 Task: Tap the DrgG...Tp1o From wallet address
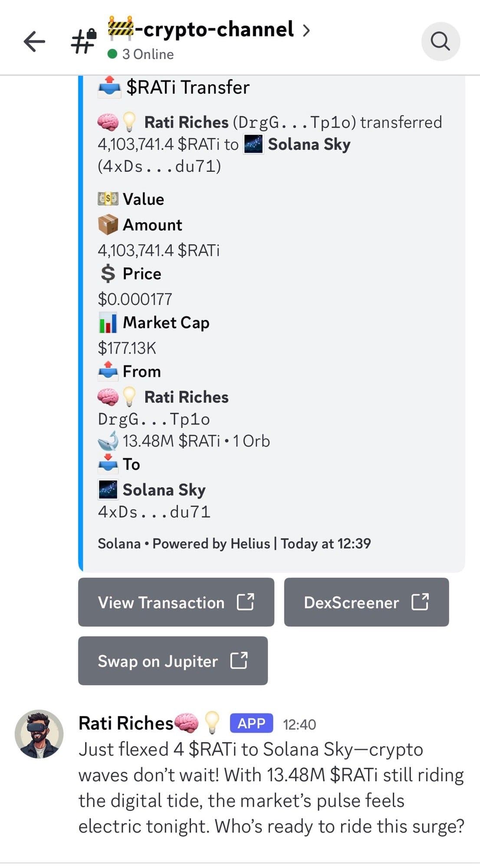pyautogui.click(x=154, y=419)
